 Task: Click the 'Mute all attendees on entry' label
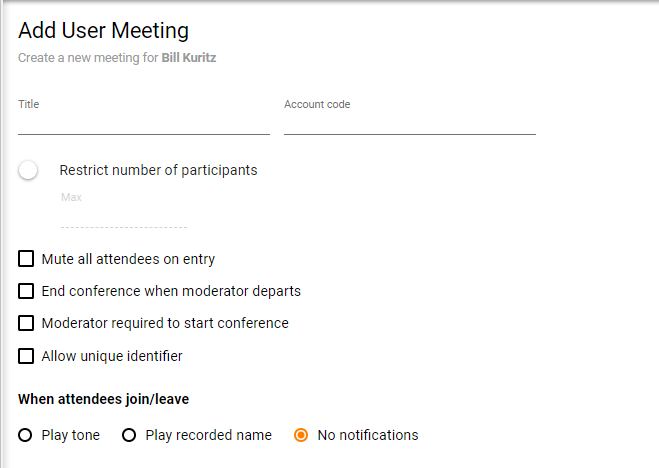pyautogui.click(x=128, y=260)
